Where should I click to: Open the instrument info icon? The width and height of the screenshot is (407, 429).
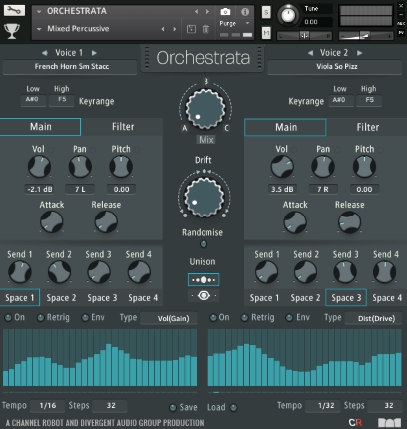click(245, 12)
